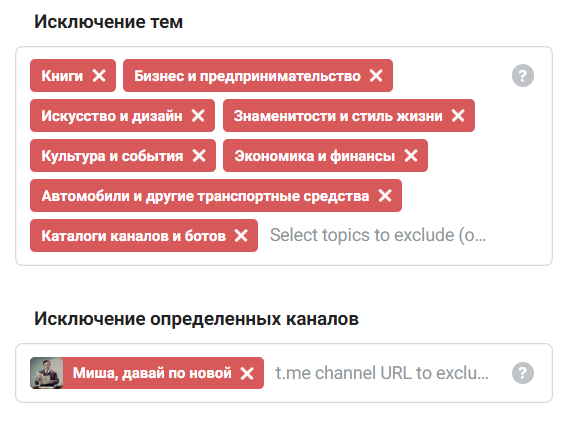Remove Бизнес и предпринимательство tag via X
Viewport: 576px width, 426px height.
tap(376, 76)
